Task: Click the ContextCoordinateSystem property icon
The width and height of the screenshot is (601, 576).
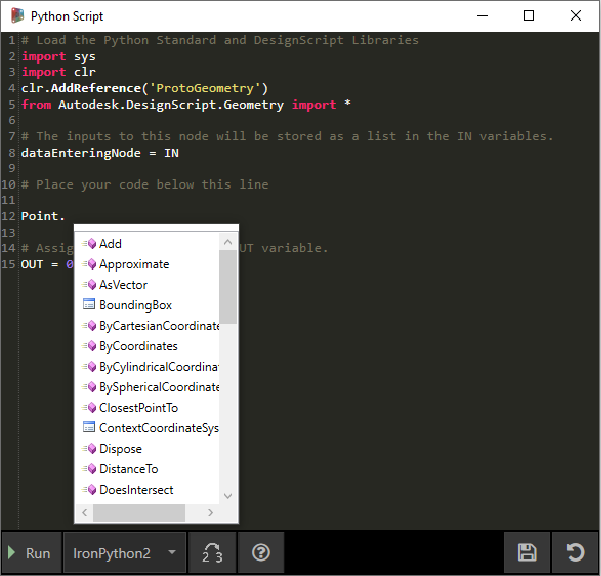Action: 89,428
